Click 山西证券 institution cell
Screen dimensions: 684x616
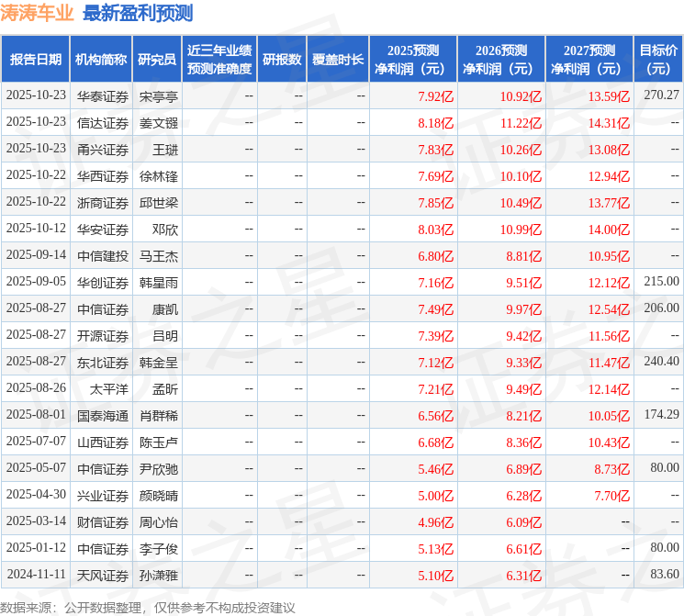pyautogui.click(x=103, y=442)
